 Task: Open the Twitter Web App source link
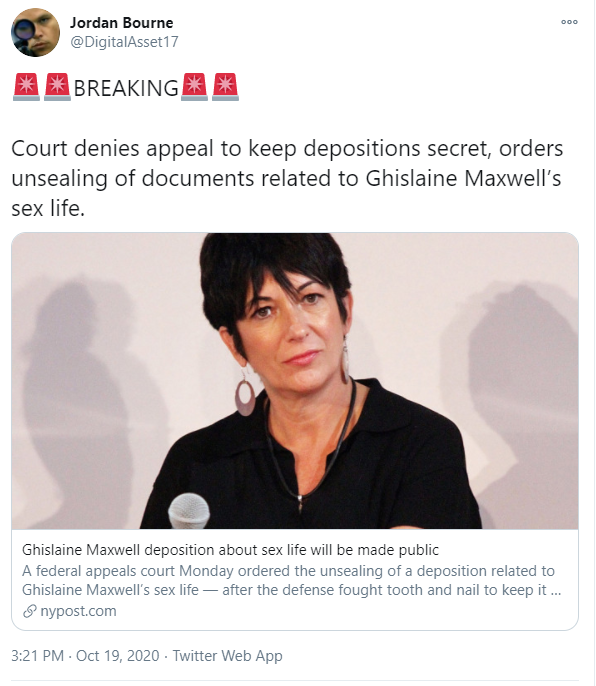click(x=228, y=656)
